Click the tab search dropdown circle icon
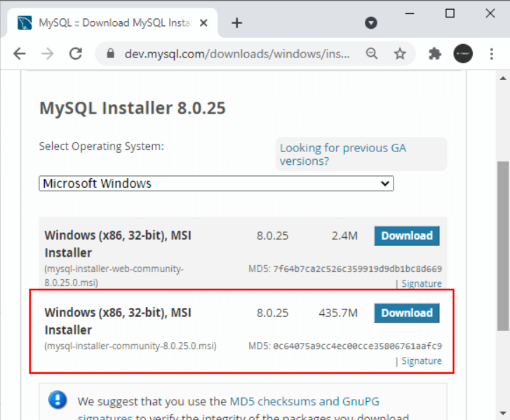Screen dimensions: 510x420 (371, 22)
